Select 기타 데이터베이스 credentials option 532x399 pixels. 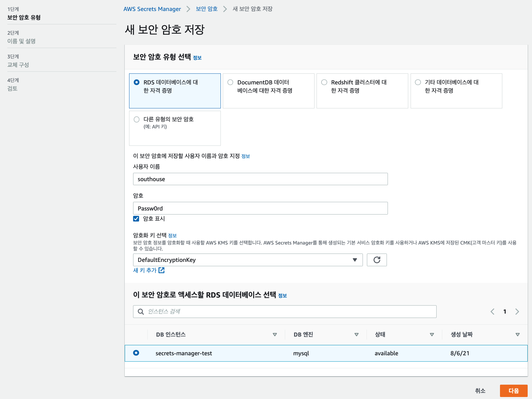pyautogui.click(x=418, y=82)
